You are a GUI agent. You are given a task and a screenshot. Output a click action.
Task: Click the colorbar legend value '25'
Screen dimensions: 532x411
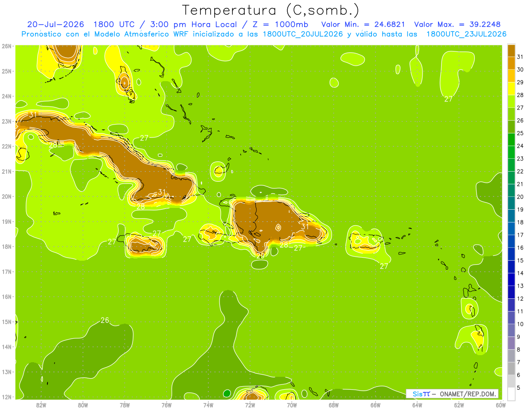point(520,133)
